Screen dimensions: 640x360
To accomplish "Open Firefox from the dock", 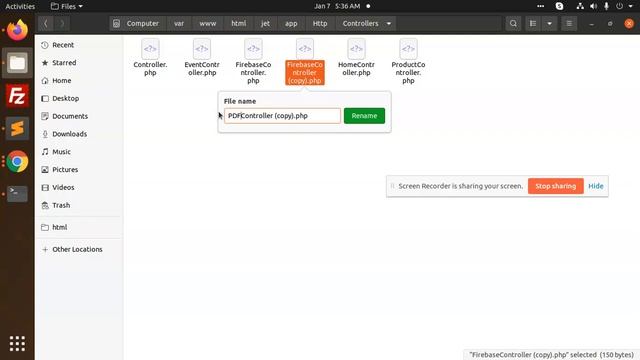I will point(17,30).
